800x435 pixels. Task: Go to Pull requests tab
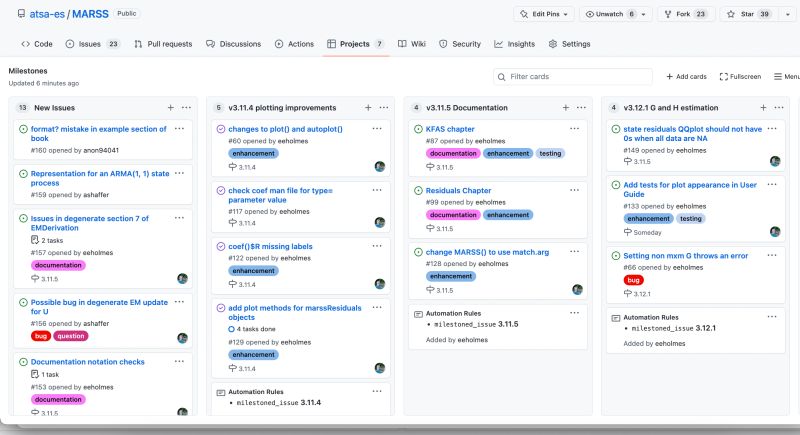tap(163, 44)
